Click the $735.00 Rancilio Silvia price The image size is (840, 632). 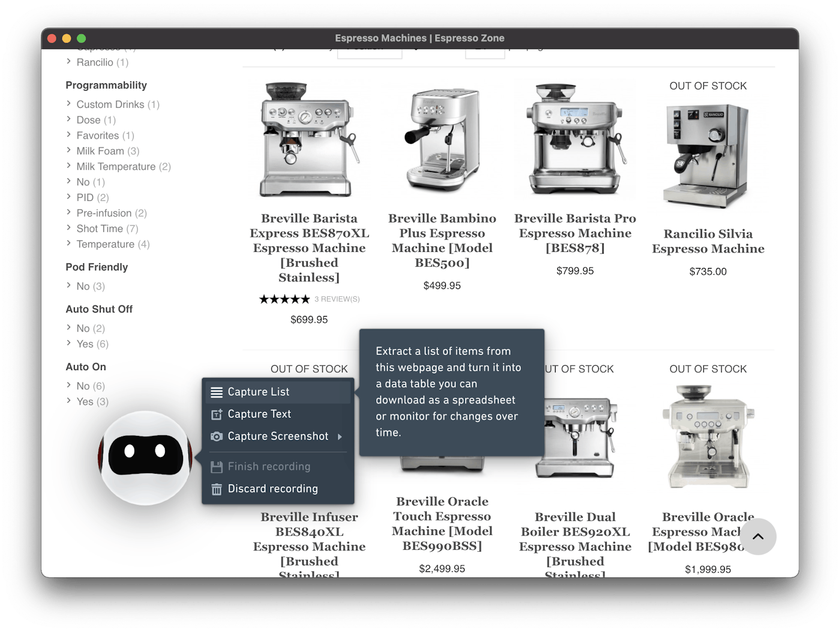tap(708, 272)
